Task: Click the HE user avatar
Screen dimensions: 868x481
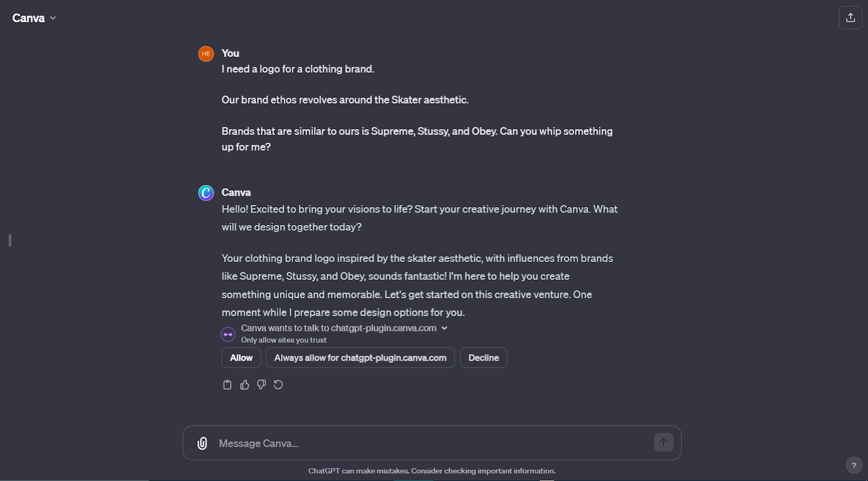Action: tap(206, 54)
